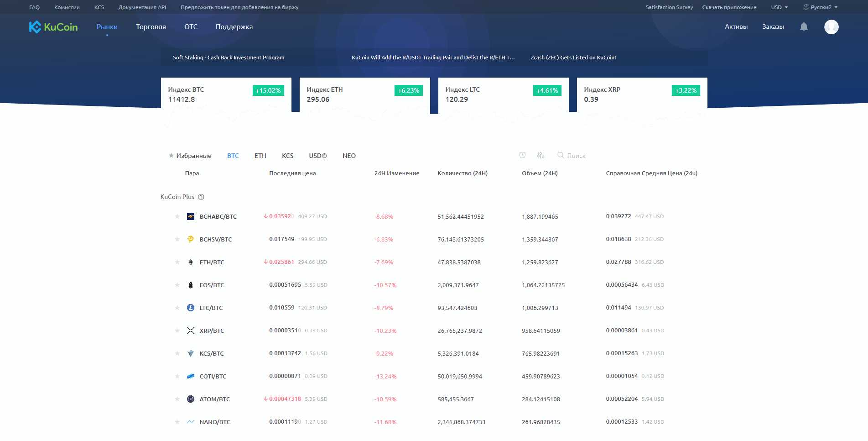The image size is (868, 441).
Task: Click the BCHABC coin icon
Action: point(191,216)
